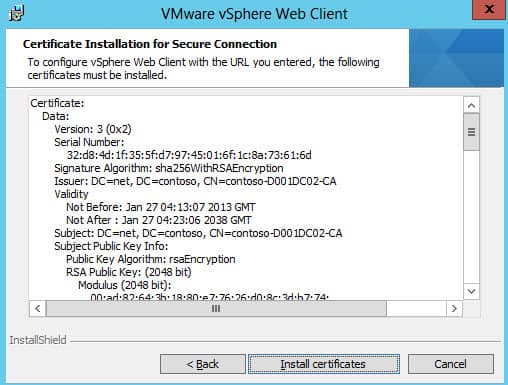Click the Certificate: heading line
The image size is (508, 385).
coord(57,103)
